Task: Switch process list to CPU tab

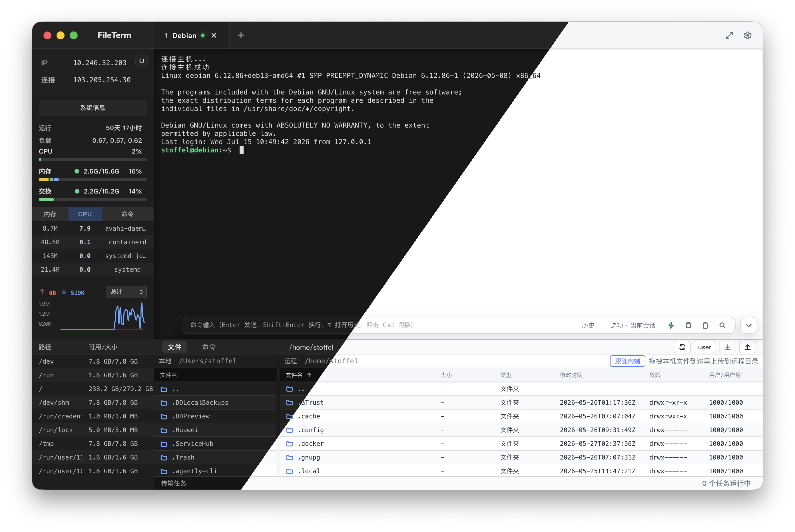Action: click(x=85, y=214)
